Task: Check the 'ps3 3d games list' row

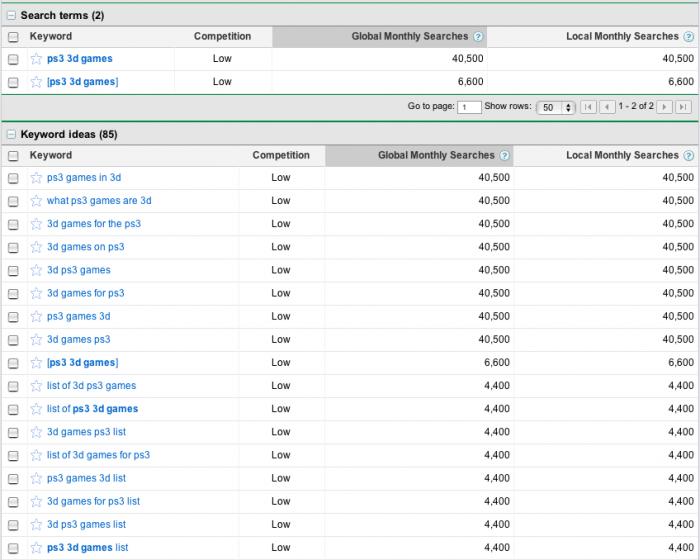Action: 13,548
